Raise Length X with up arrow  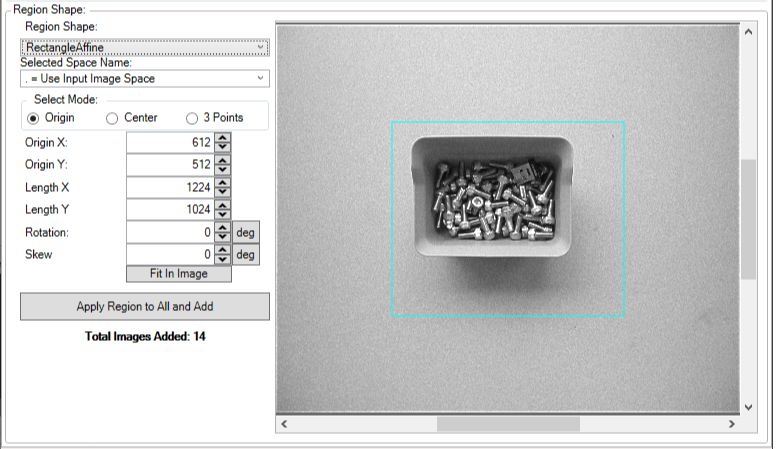click(222, 183)
